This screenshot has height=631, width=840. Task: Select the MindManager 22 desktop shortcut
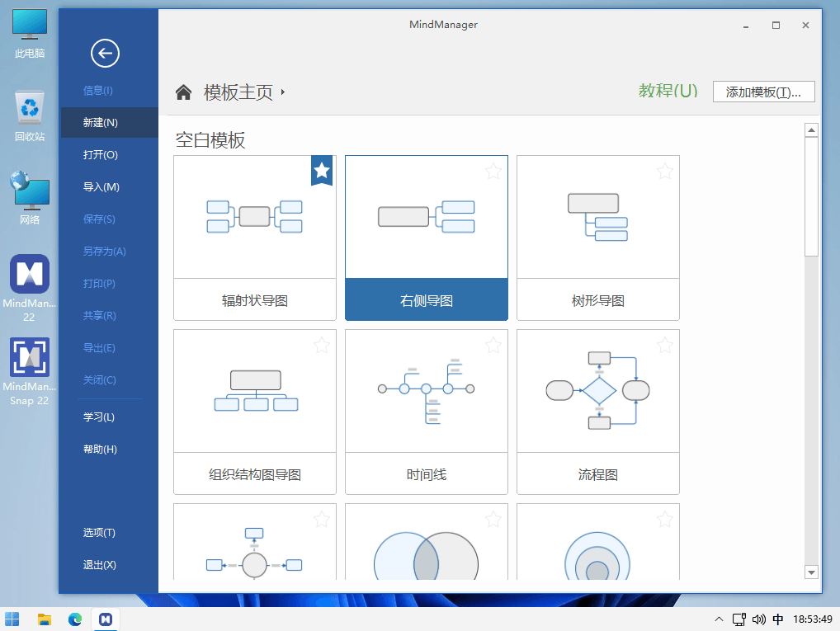click(x=30, y=288)
